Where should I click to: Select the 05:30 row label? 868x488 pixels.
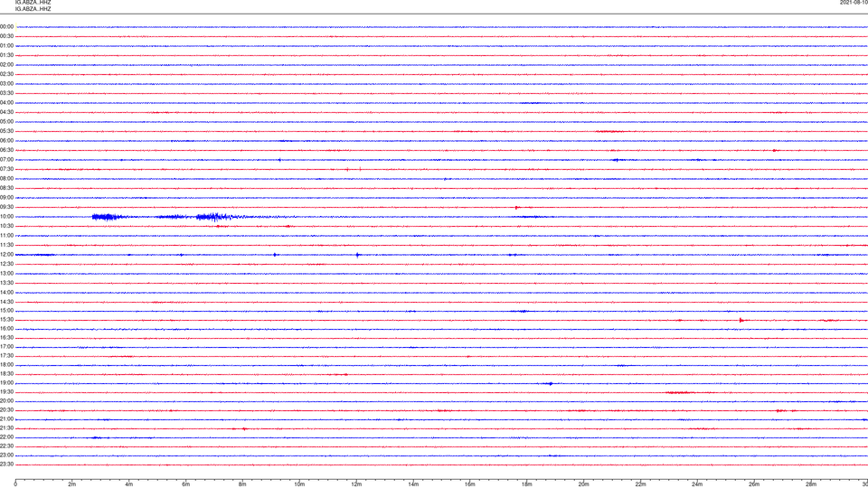[6, 131]
